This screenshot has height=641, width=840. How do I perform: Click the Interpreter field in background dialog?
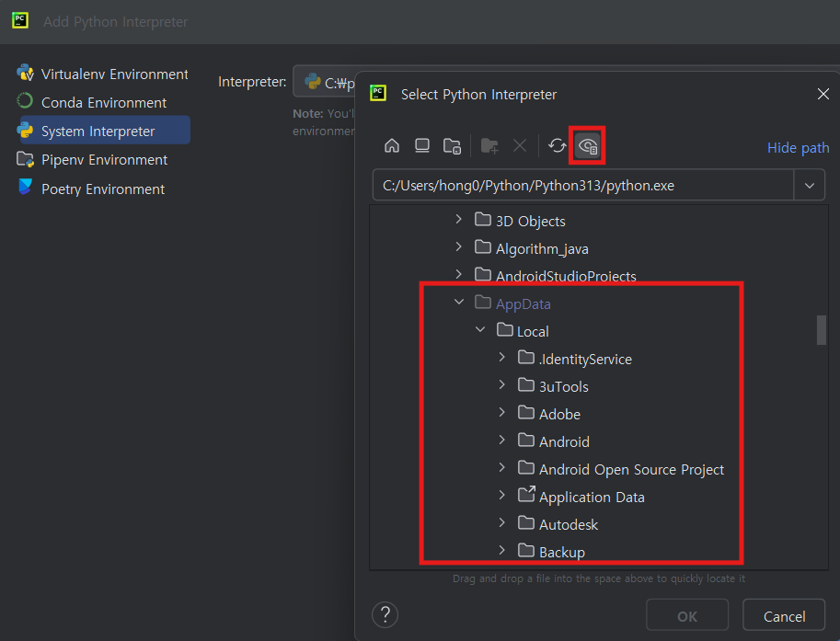[324, 82]
